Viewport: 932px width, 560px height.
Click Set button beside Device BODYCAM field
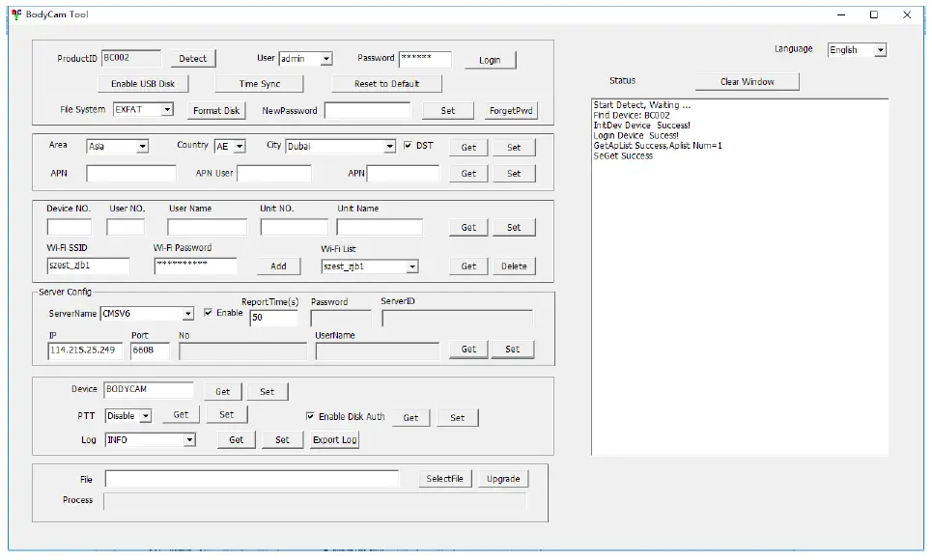267,392
